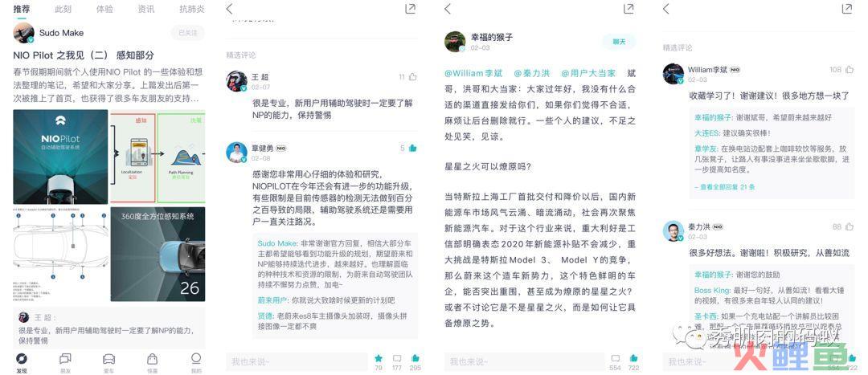
Task: Open the 朋友 friends bottom icon
Action: pyautogui.click(x=65, y=358)
